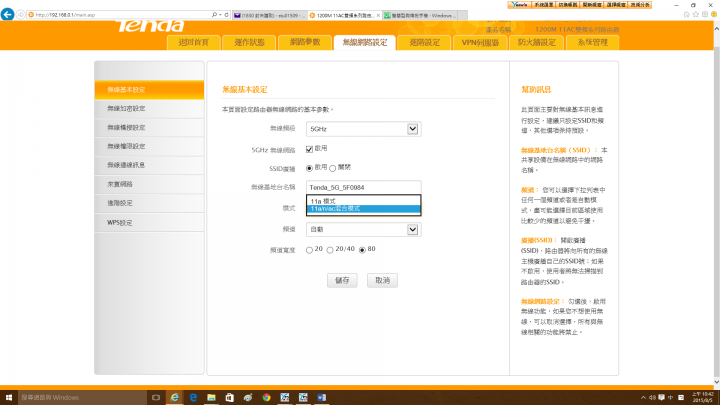Select 11a/n/ac混合模式 option in mode list
The height and width of the screenshot is (405, 720).
pos(363,209)
